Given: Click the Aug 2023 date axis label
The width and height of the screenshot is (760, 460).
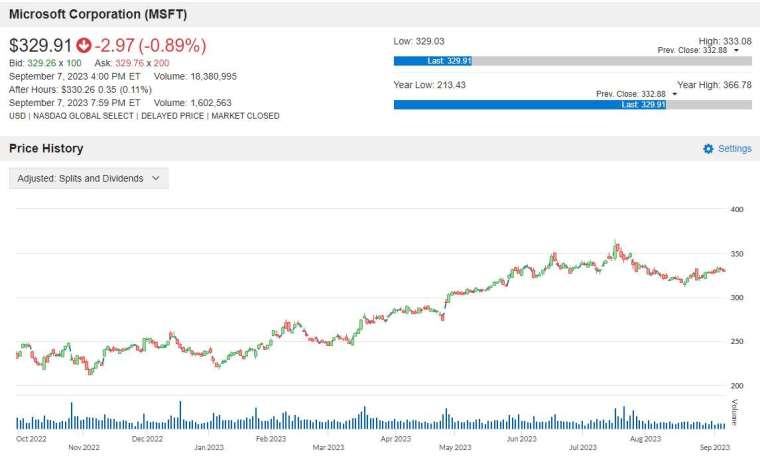Looking at the screenshot, I should 645,439.
